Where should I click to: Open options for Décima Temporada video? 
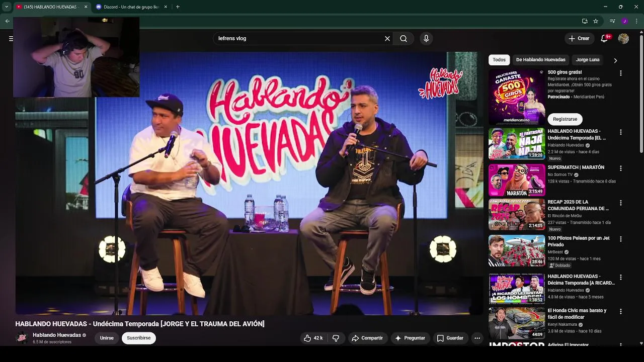click(620, 278)
